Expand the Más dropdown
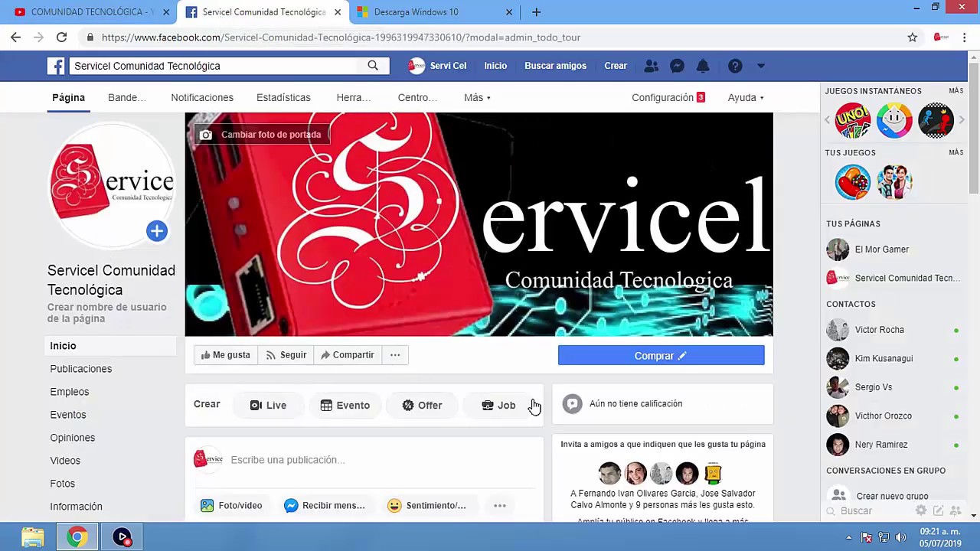980x551 pixels. pos(477,97)
